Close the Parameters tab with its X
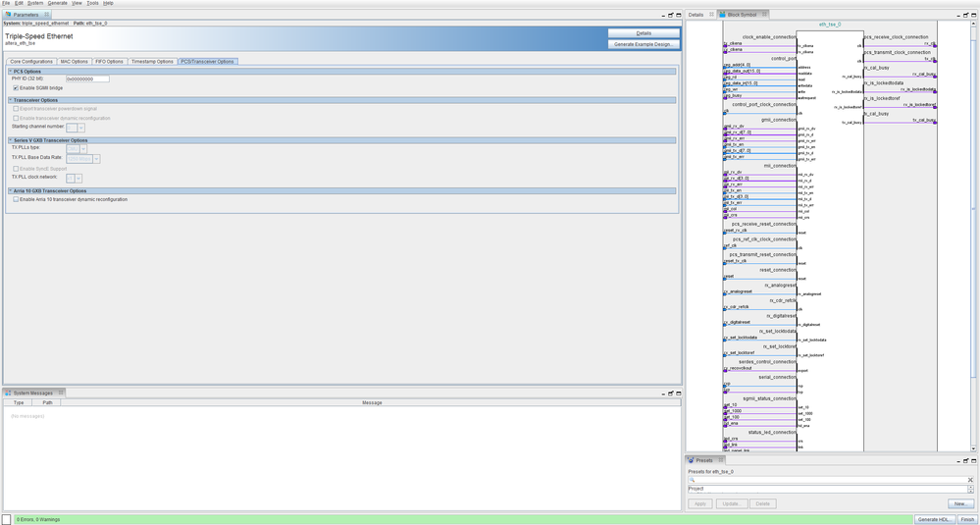 [x=47, y=15]
